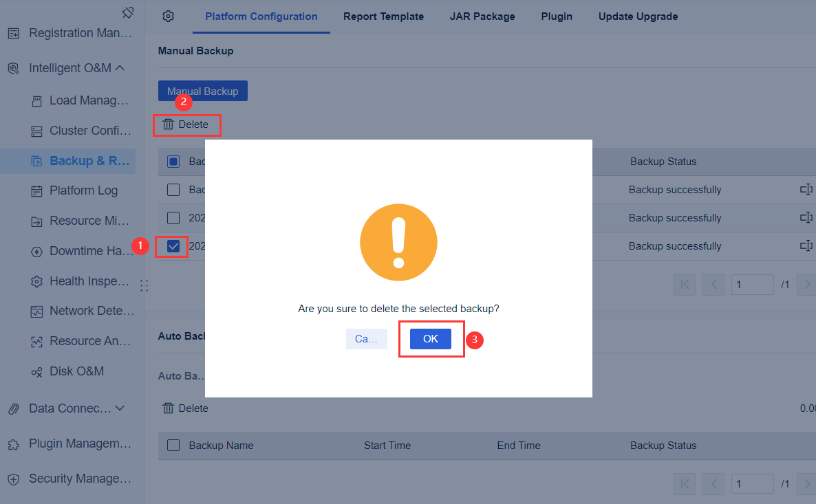
Task: Click Auto Backup table Start Time header
Action: coord(387,446)
